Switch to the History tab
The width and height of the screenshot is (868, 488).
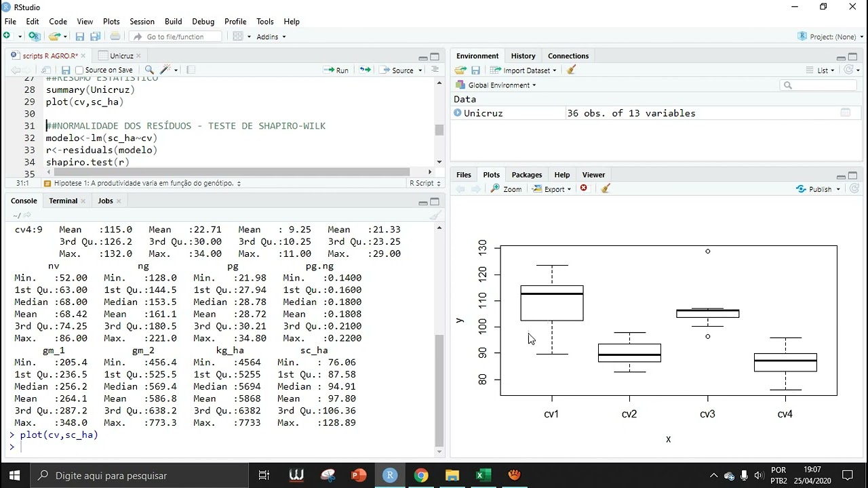click(x=523, y=56)
